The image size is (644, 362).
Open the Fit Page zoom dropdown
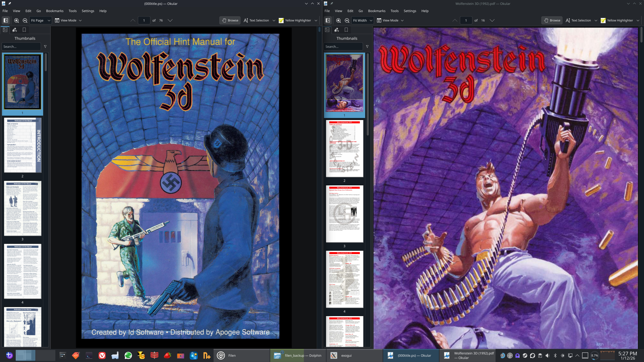point(40,20)
